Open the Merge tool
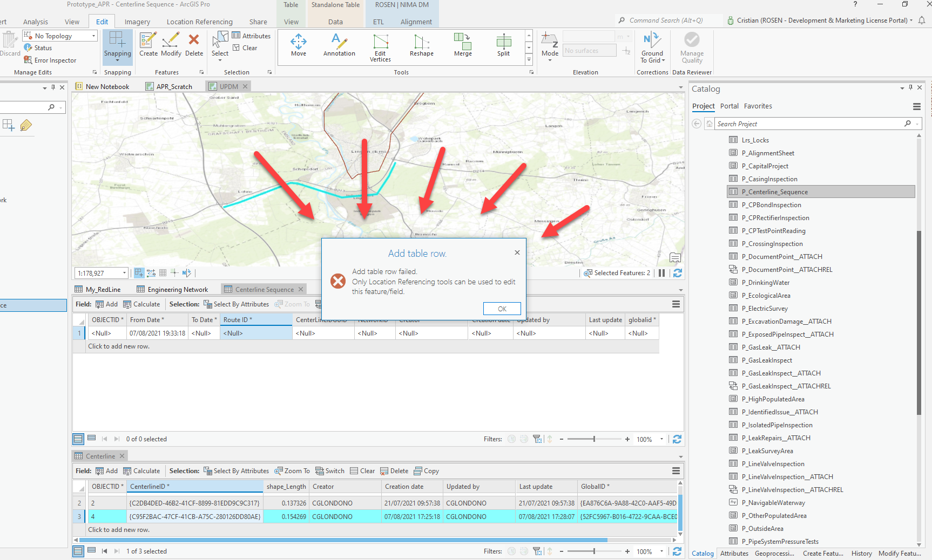This screenshot has width=932, height=560. (x=463, y=45)
